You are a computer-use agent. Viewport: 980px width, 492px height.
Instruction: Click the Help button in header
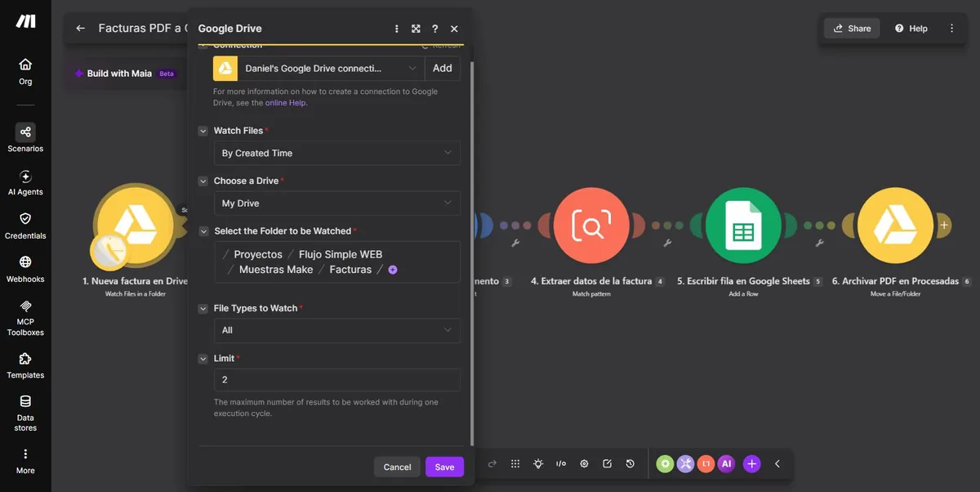[911, 28]
